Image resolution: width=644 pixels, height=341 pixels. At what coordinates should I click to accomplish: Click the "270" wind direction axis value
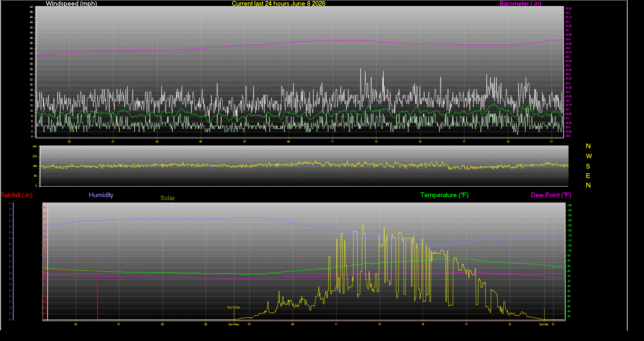35,156
